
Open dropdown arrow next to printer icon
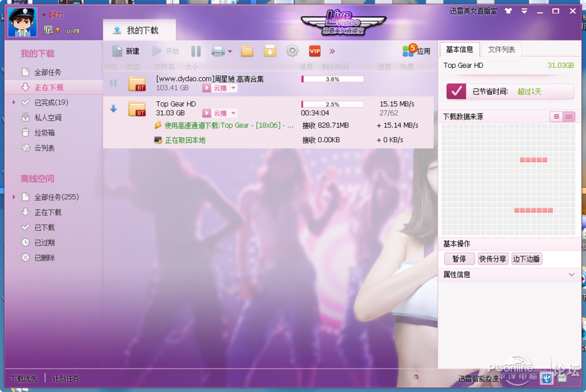(x=230, y=52)
